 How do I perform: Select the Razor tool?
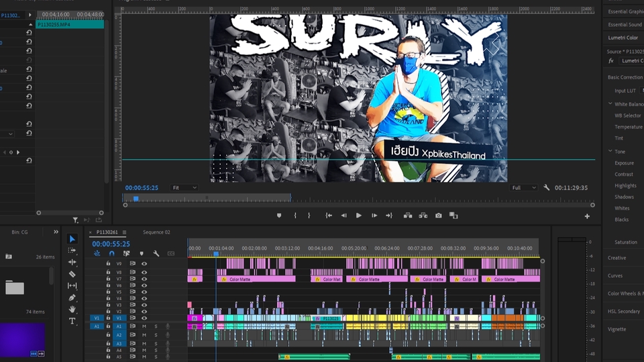click(72, 274)
